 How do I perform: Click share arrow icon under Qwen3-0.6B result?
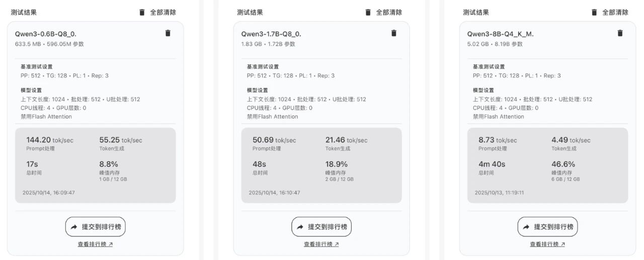coord(73,227)
